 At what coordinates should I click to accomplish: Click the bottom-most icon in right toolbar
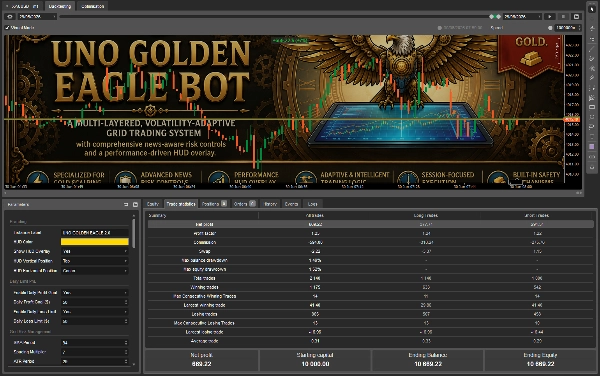592,167
